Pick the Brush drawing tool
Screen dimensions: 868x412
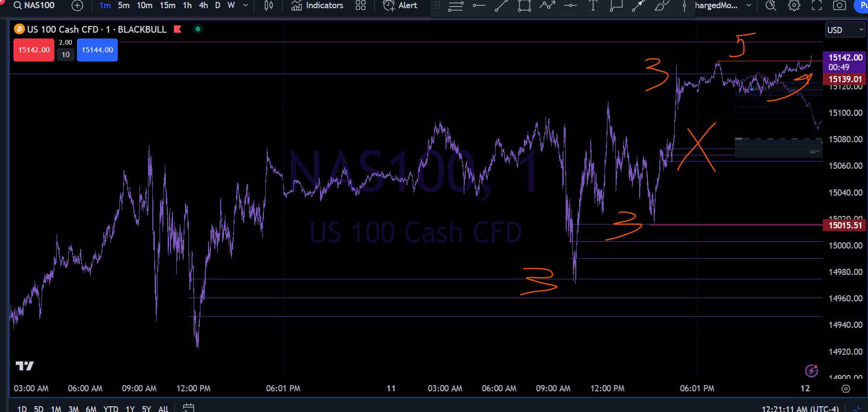coord(662,6)
